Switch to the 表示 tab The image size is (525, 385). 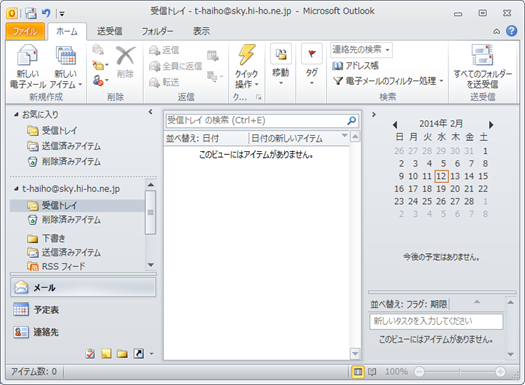coord(201,31)
